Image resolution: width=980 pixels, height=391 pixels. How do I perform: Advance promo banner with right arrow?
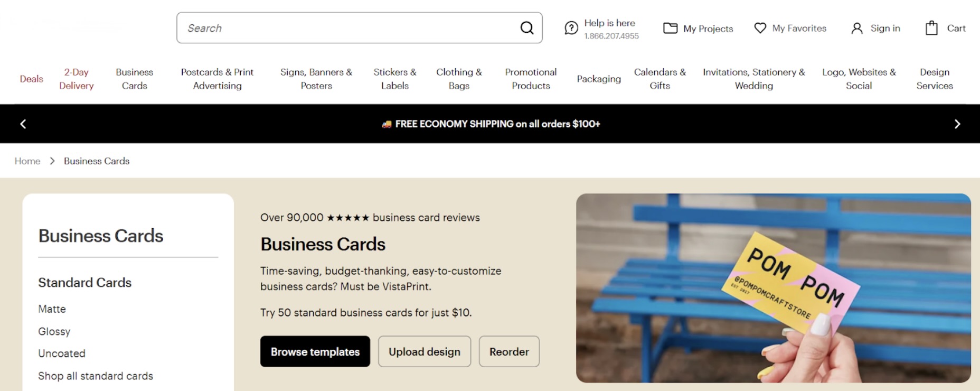(957, 124)
